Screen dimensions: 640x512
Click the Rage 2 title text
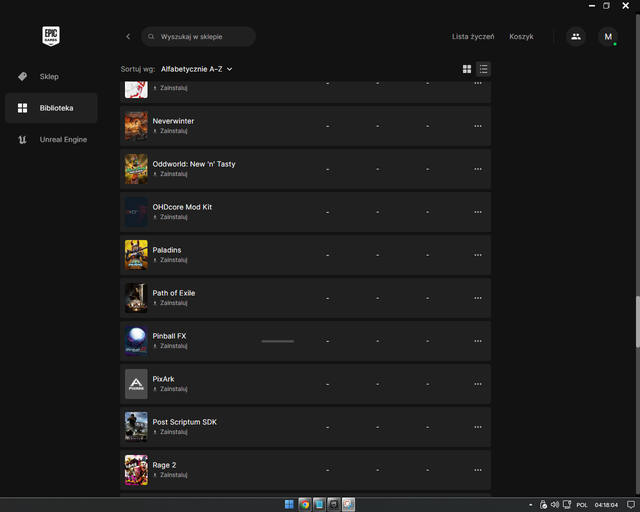click(164, 465)
